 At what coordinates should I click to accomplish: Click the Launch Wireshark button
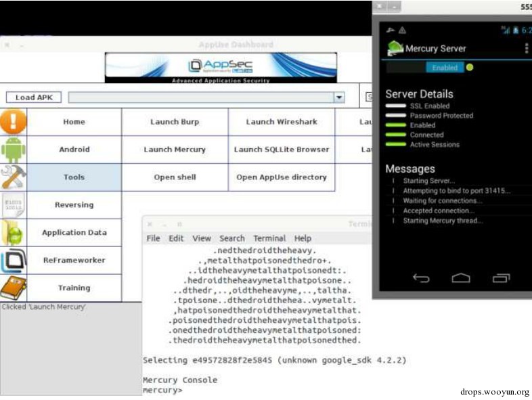click(282, 122)
